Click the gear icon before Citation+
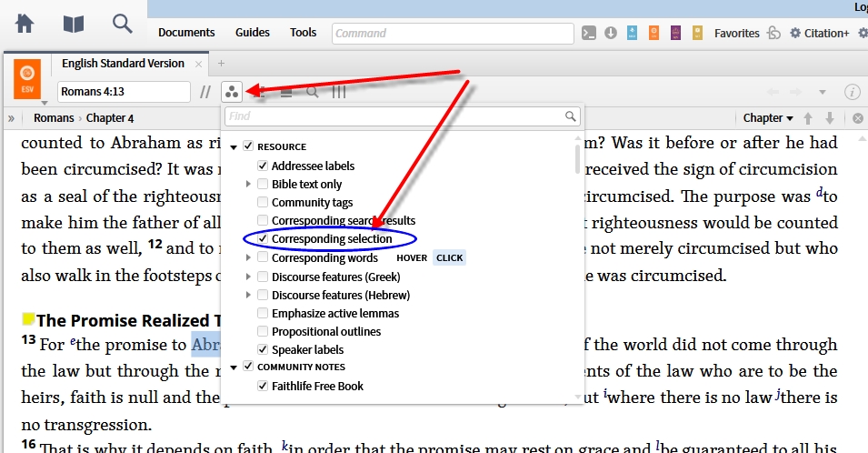This screenshot has width=868, height=453. (x=795, y=34)
